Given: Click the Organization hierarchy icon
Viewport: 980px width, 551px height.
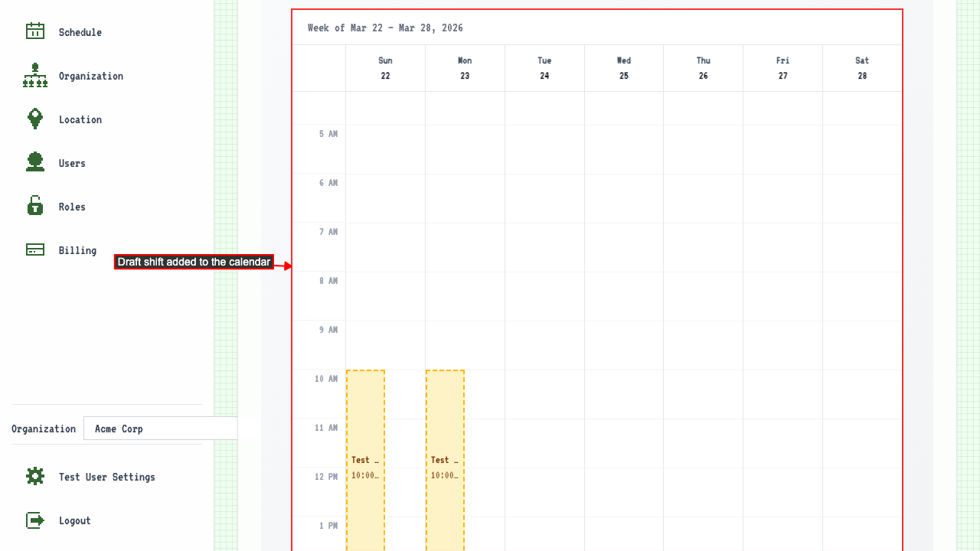Looking at the screenshot, I should (x=35, y=75).
